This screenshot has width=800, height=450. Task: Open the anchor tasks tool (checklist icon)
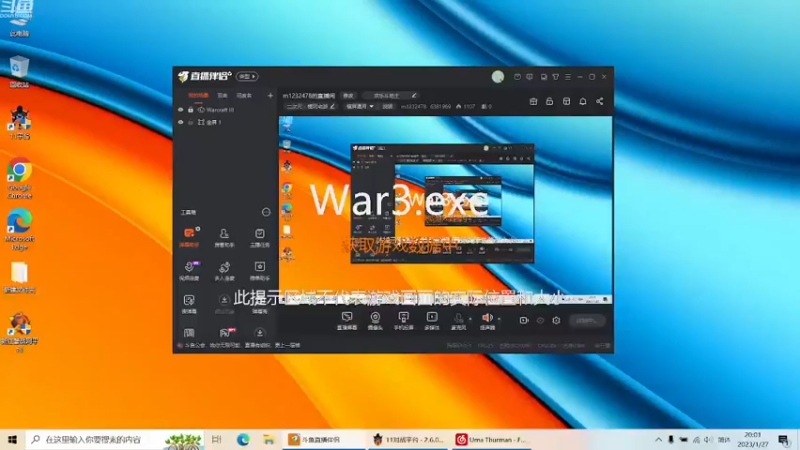260,237
